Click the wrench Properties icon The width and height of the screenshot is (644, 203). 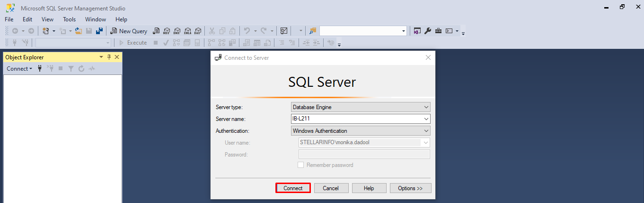(x=428, y=31)
